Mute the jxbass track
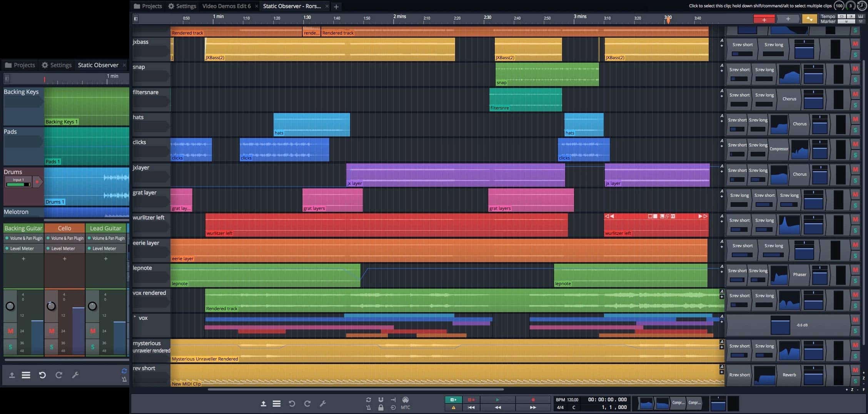 (x=855, y=44)
